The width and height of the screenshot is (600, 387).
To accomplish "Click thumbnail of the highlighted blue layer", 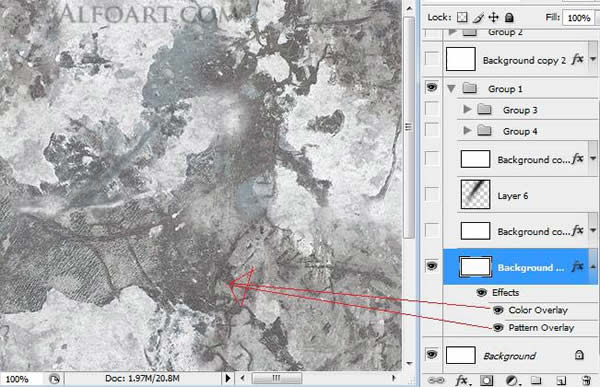I will click(475, 266).
